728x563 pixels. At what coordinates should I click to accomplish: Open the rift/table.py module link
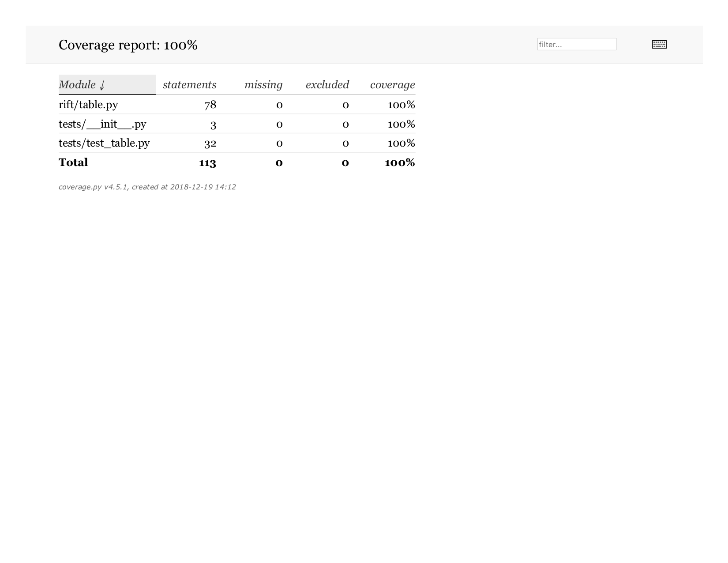(88, 105)
